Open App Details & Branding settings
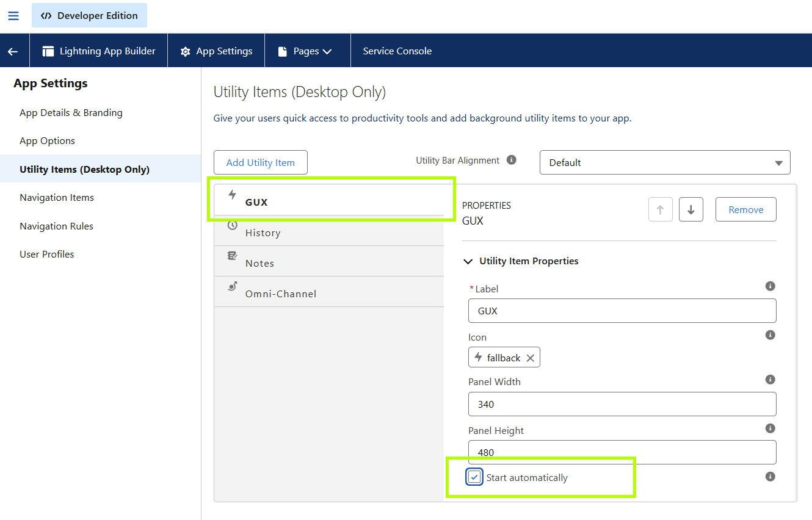 (71, 113)
